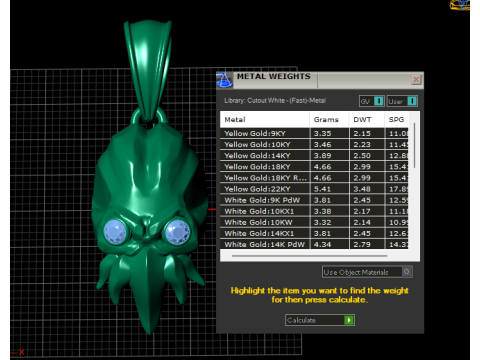Select the Yellow Gold:10KY row
This screenshot has height=360, width=480.
[314, 144]
